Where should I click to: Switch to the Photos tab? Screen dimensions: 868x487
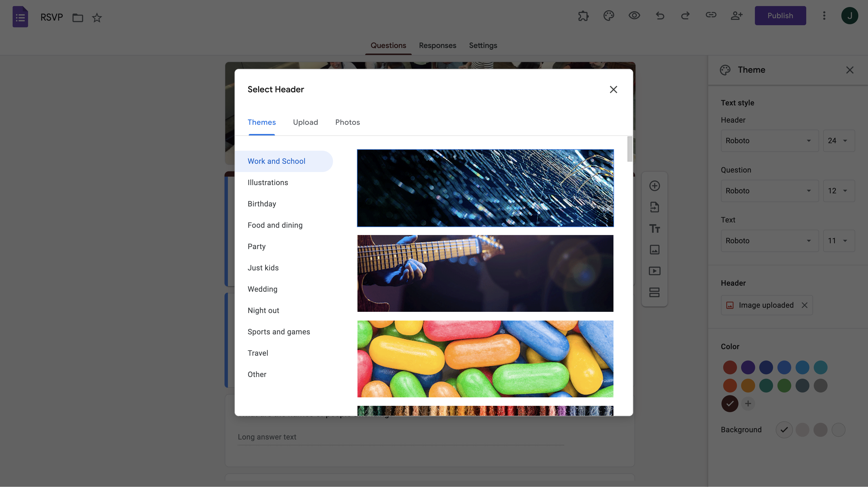click(x=347, y=122)
